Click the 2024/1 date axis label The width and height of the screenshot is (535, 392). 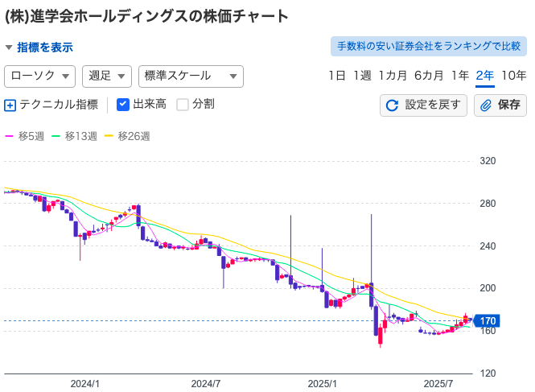tap(84, 384)
